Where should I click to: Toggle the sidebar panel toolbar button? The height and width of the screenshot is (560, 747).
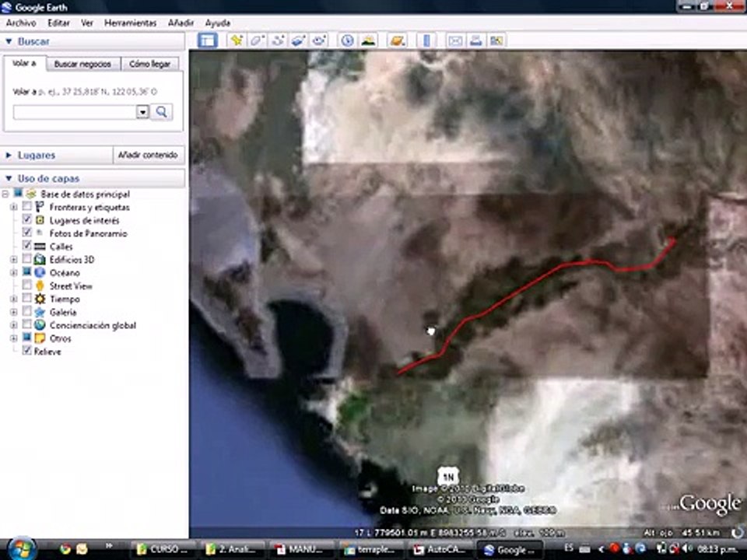208,40
